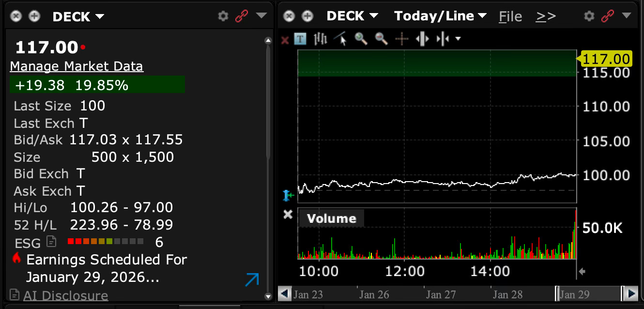Click Jan 23 on the timeline bar
Image resolution: width=644 pixels, height=309 pixels.
pyautogui.click(x=308, y=294)
